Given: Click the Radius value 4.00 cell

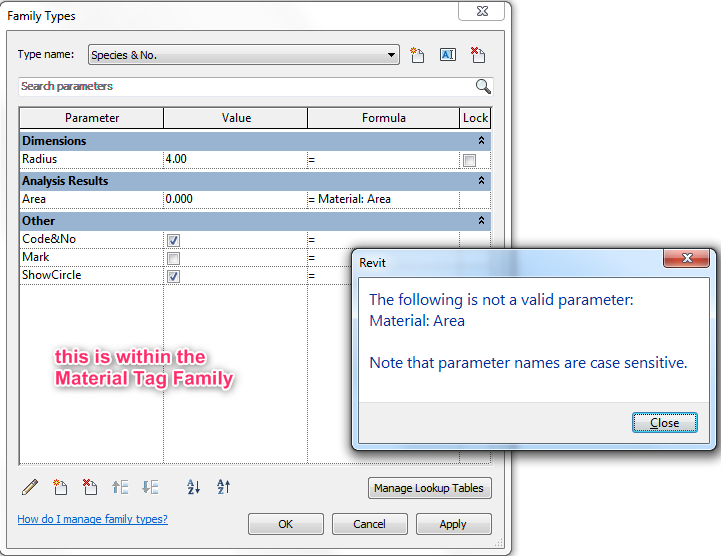Looking at the screenshot, I should [x=235, y=160].
